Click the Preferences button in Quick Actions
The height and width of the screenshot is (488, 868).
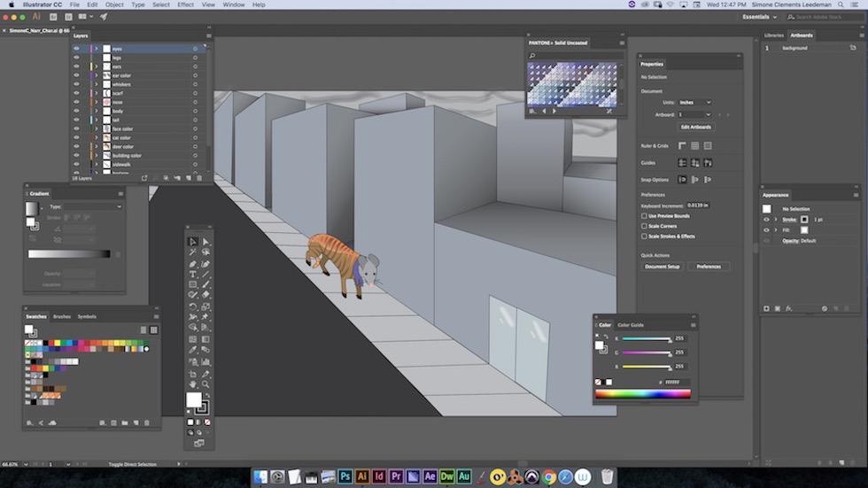click(709, 267)
